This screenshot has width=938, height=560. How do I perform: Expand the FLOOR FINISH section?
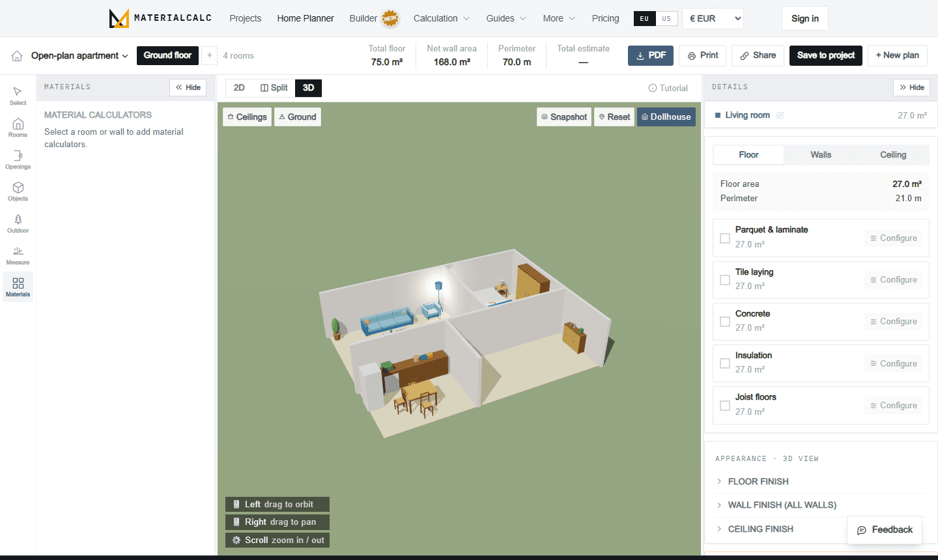(x=821, y=481)
